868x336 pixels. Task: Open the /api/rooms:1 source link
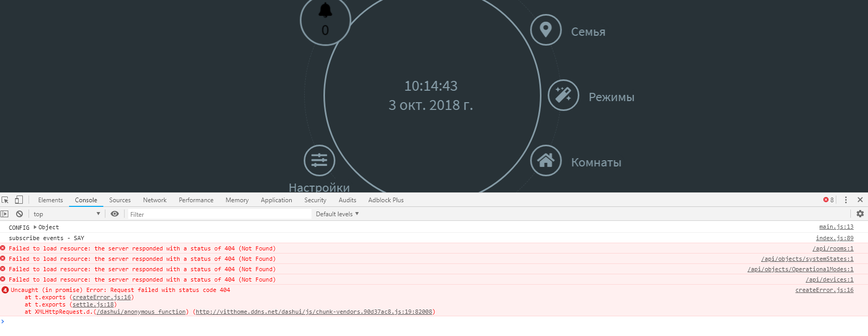pyautogui.click(x=833, y=249)
